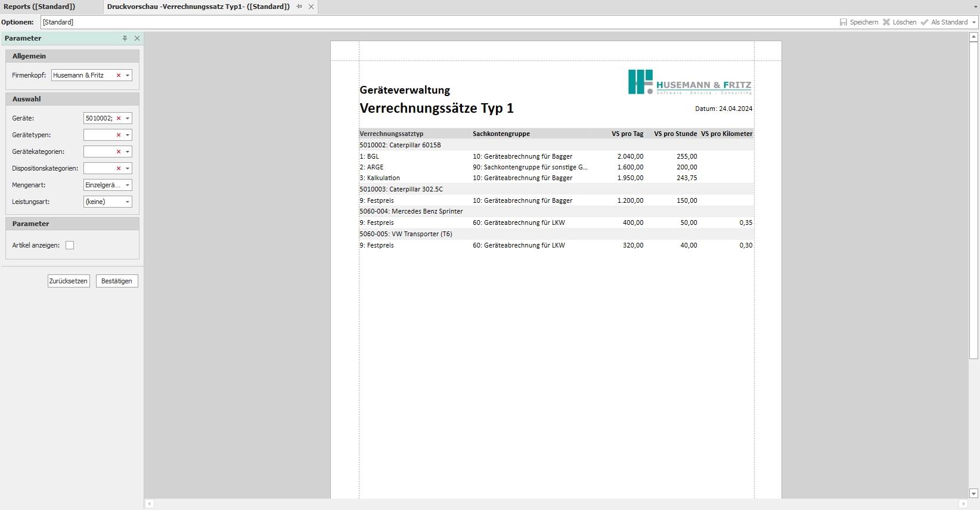Click the kilometer value 0,35

click(x=746, y=222)
